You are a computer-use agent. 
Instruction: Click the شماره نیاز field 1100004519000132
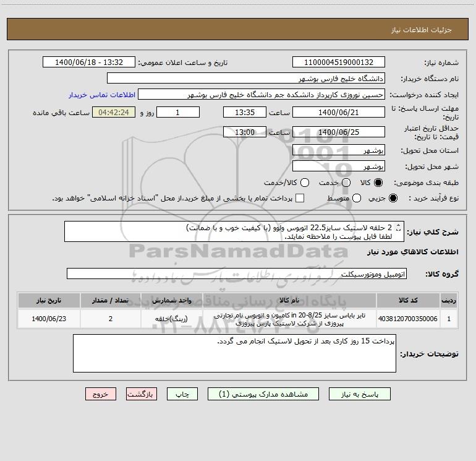pyautogui.click(x=339, y=62)
